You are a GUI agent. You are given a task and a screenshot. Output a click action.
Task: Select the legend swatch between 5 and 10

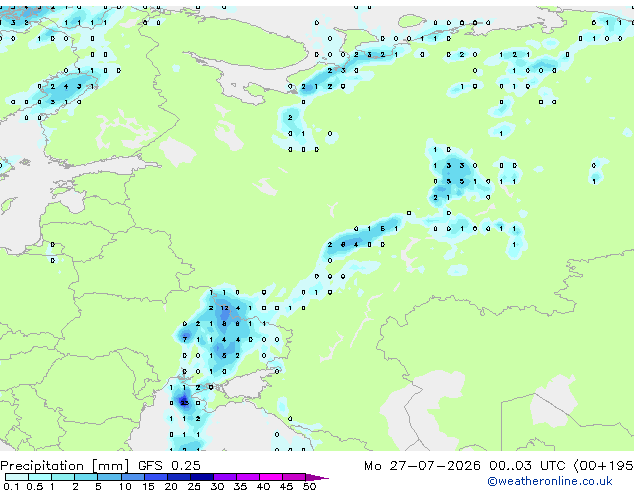(109, 477)
